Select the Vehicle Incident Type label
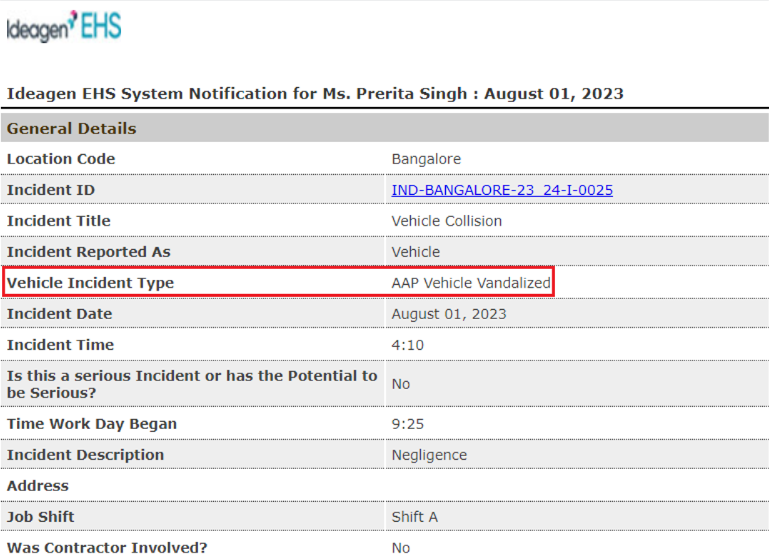The width and height of the screenshot is (769, 558). pos(90,283)
